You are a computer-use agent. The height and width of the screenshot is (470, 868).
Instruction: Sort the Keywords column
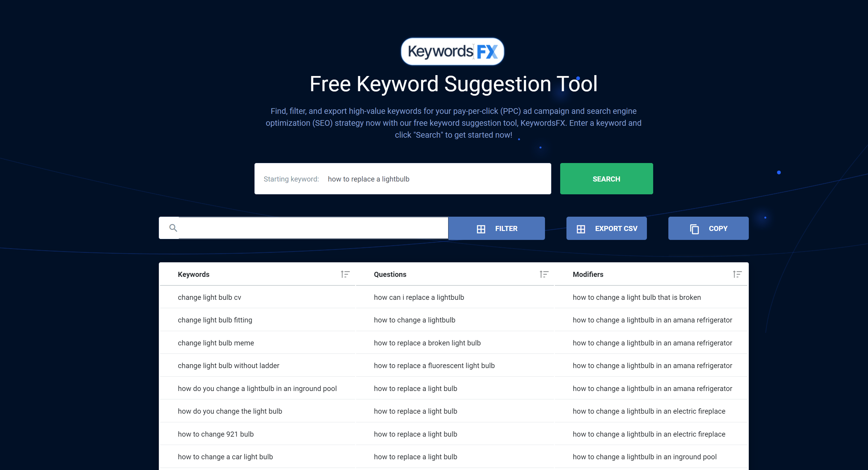point(345,274)
